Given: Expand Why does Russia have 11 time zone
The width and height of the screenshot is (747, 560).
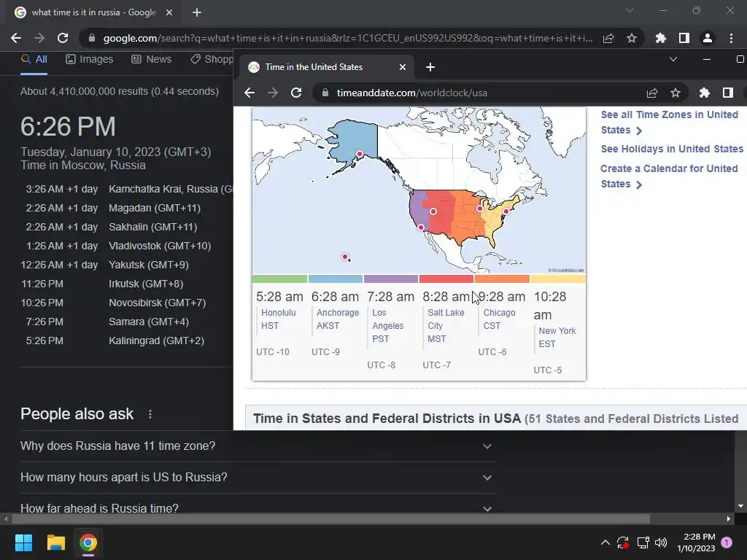Looking at the screenshot, I should [x=258, y=446].
